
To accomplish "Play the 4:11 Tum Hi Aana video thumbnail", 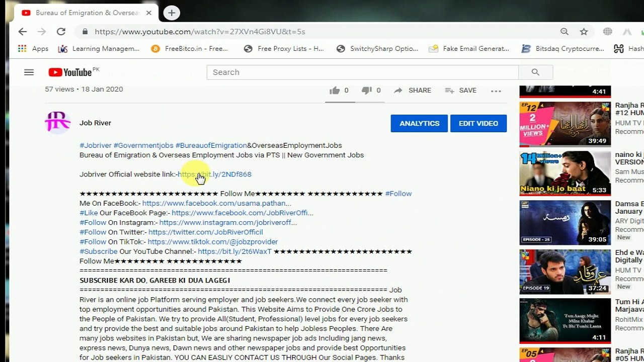I will [x=565, y=321].
